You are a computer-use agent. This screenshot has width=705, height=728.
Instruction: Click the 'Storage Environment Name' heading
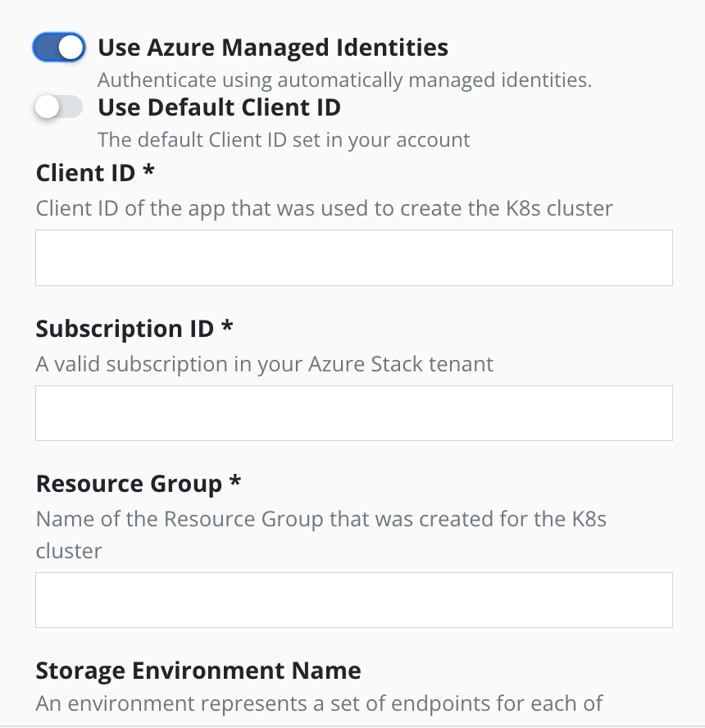198,671
